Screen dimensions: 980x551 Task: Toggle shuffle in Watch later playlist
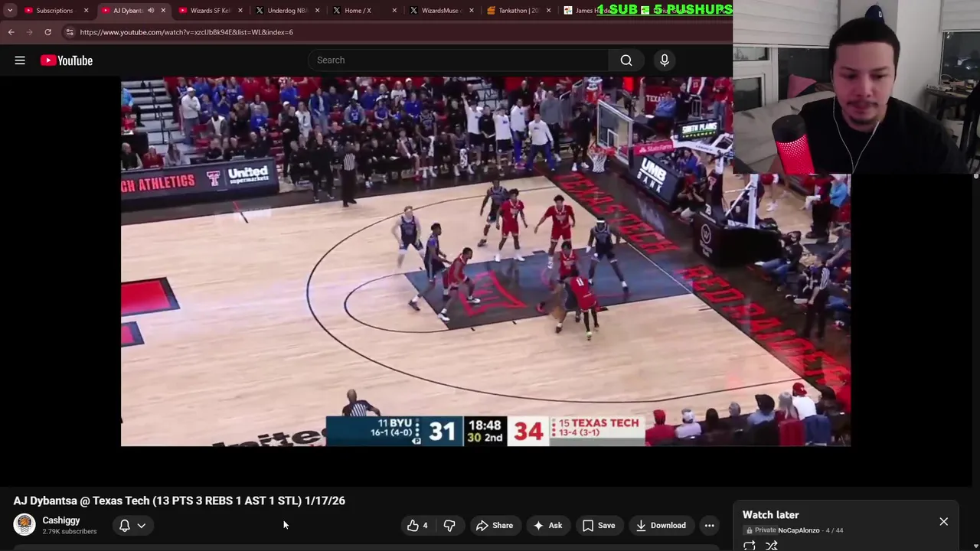[772, 546]
